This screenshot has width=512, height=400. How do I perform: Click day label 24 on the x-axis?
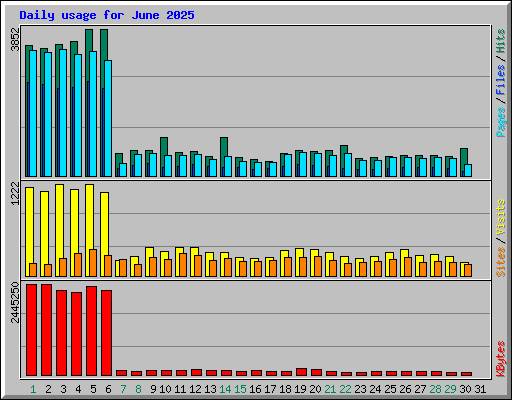[375, 389]
